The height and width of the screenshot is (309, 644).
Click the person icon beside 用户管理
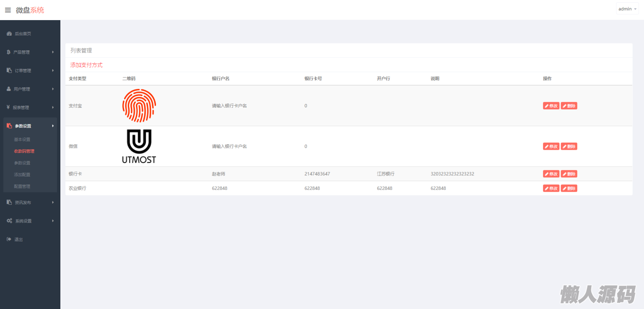9,89
